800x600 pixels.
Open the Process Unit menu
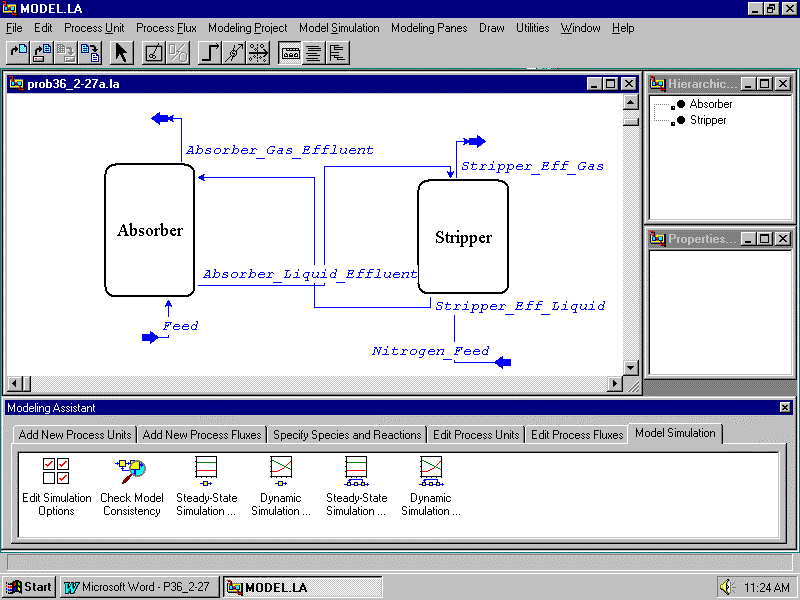(94, 28)
